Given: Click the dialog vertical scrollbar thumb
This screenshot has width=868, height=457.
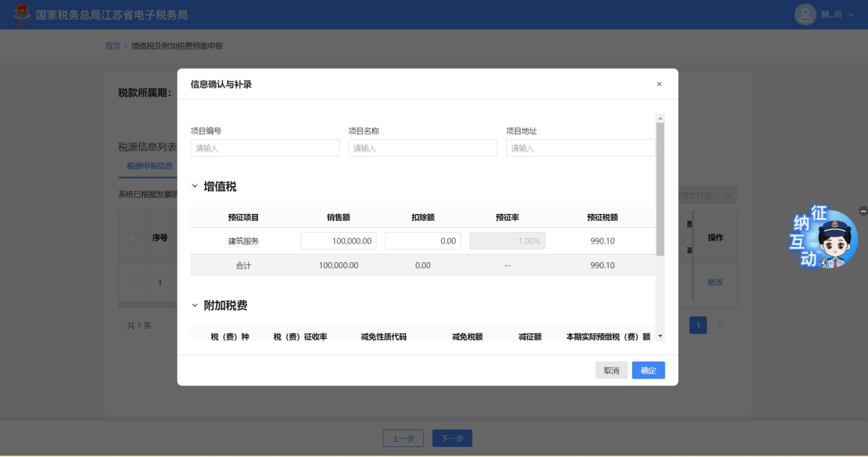Looking at the screenshot, I should click(660, 189).
